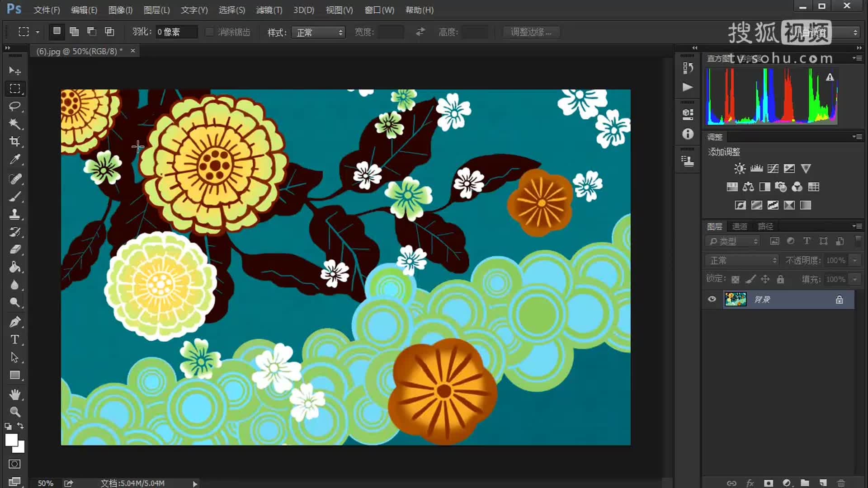Hide the 背景 layer visibility eye

coord(712,299)
